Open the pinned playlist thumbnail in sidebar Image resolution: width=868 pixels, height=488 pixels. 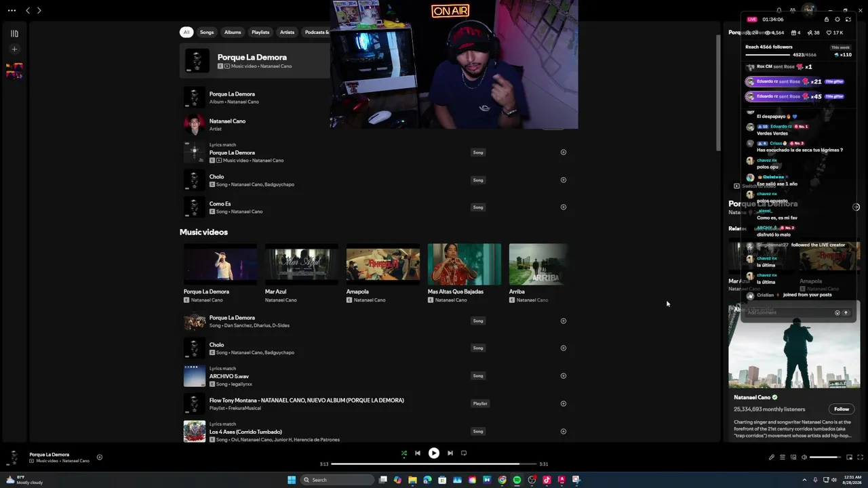(x=14, y=70)
